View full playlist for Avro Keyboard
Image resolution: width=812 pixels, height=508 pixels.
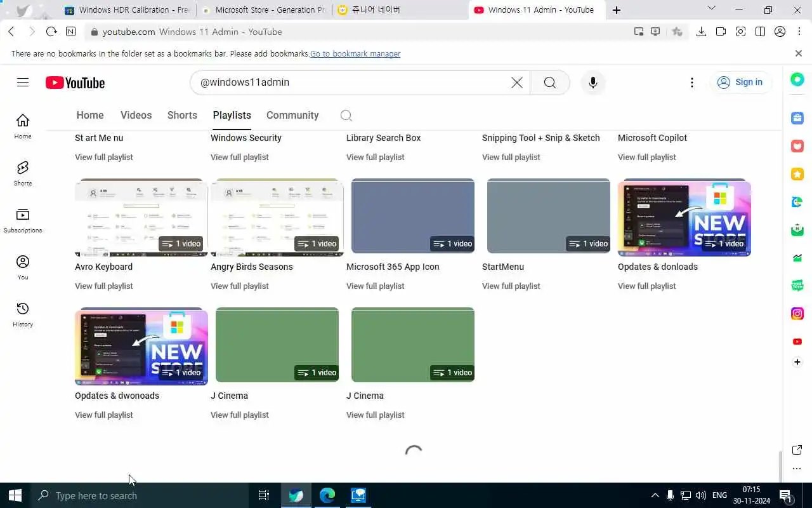(104, 286)
